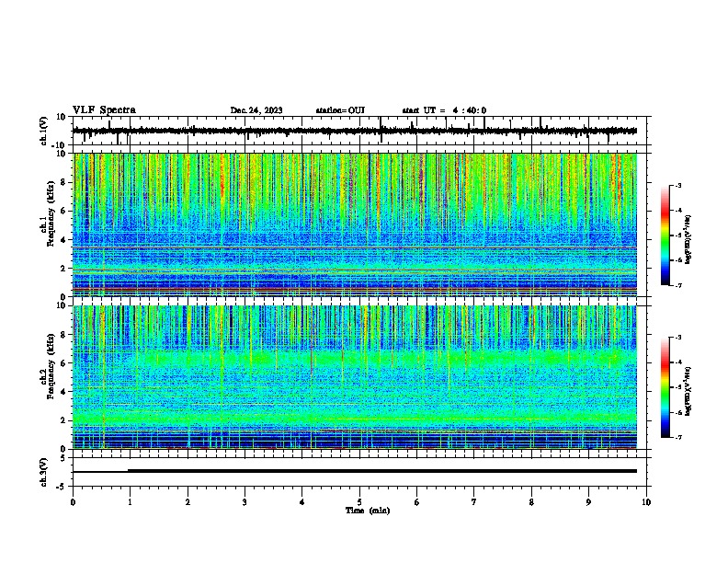Click the "5" tick on ch.3(V) axis

[x=63, y=458]
